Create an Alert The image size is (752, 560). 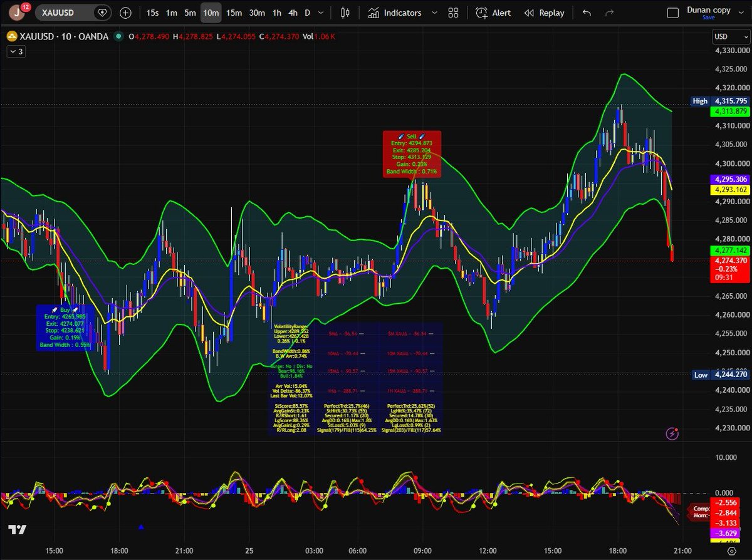(493, 13)
